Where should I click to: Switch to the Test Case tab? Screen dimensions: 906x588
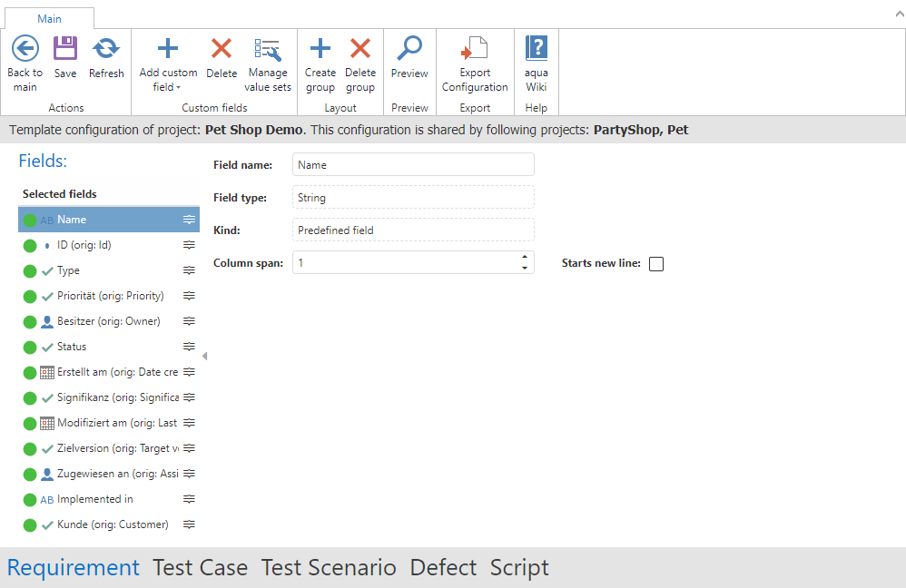point(200,568)
